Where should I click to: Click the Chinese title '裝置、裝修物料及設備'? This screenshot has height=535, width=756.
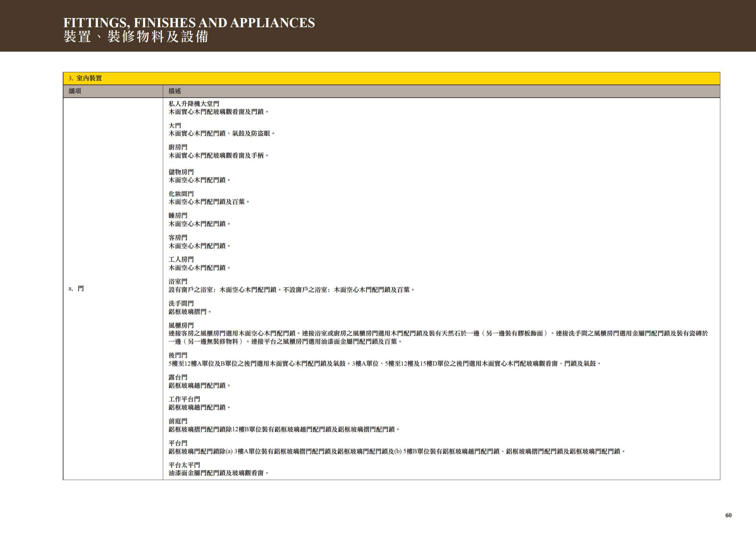[136, 37]
